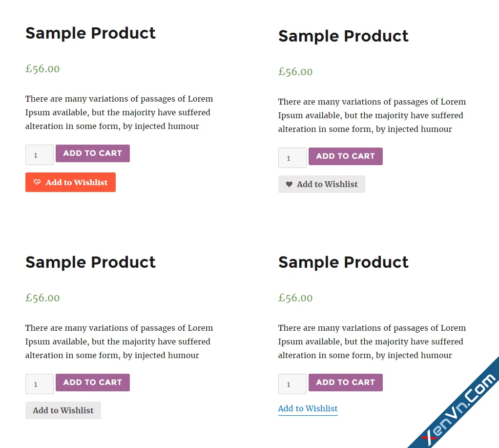Select the quantity field of the top-right product

tap(292, 158)
